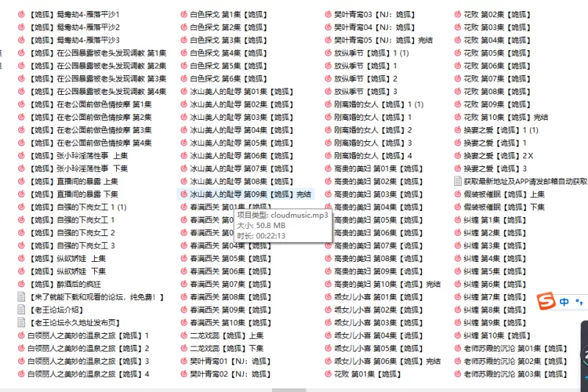Click the music icon beside 白色探戈 第1集
Viewport: 588px width, 392px height.
click(x=183, y=15)
